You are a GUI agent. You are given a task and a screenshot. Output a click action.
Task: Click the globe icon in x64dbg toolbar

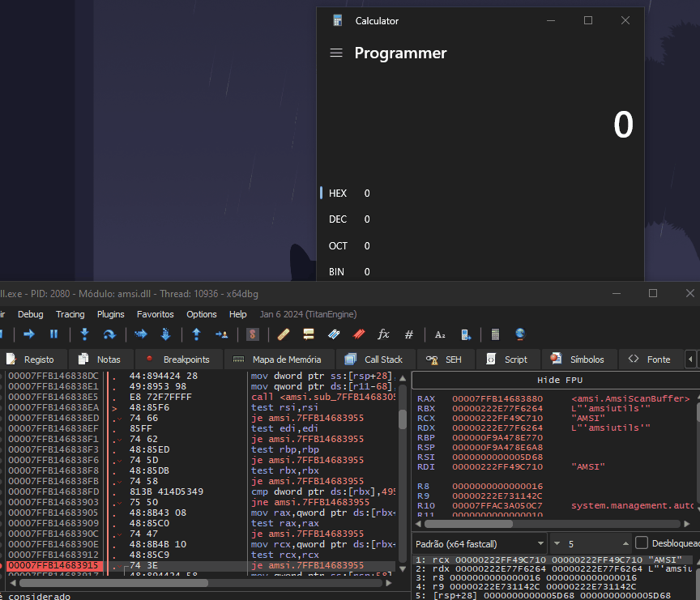[519, 334]
